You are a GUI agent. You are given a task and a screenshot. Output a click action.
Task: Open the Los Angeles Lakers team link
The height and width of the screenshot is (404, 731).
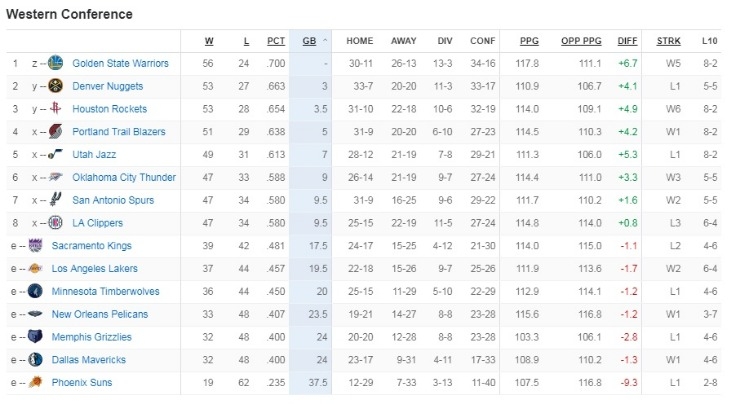(x=95, y=268)
